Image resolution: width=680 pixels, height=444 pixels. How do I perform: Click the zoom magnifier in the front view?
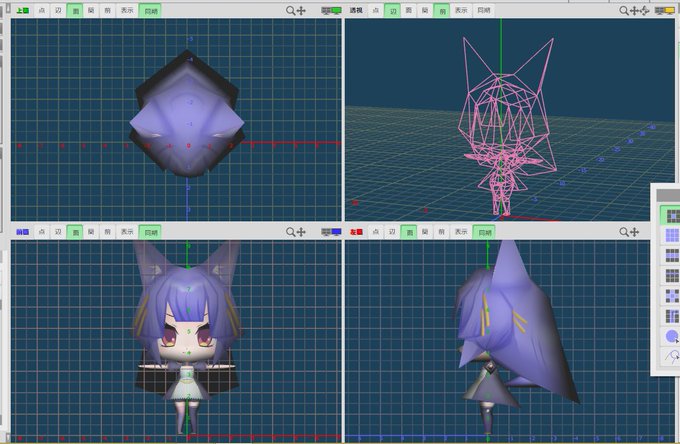(x=290, y=232)
